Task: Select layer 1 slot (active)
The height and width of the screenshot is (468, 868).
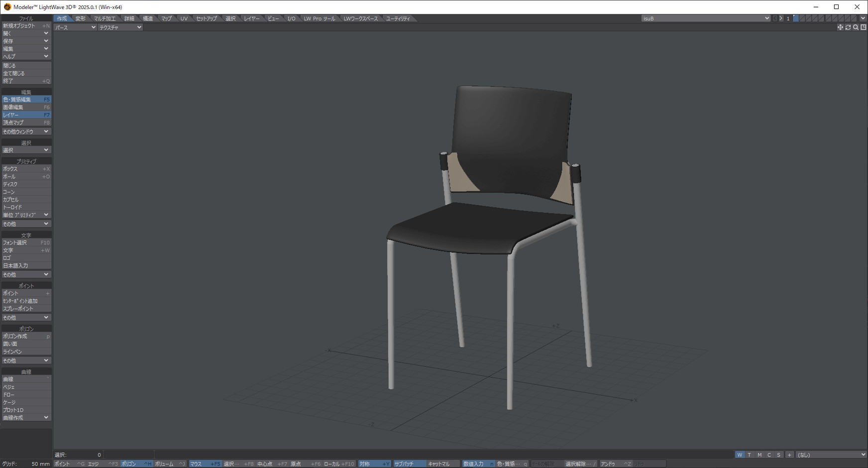Action: coord(796,18)
